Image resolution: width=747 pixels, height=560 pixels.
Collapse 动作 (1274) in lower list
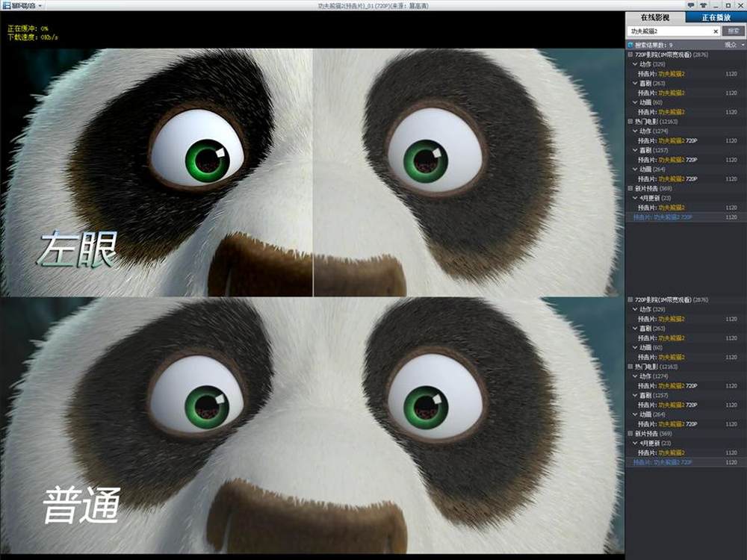(x=635, y=376)
